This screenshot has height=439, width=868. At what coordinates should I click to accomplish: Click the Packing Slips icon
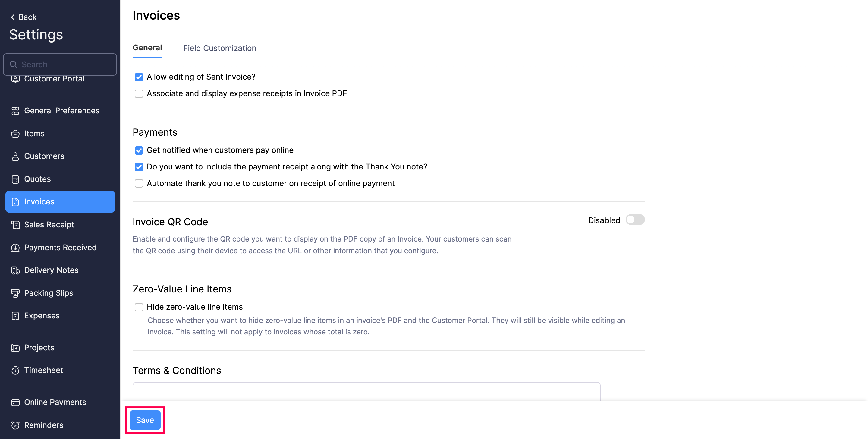pyautogui.click(x=15, y=293)
